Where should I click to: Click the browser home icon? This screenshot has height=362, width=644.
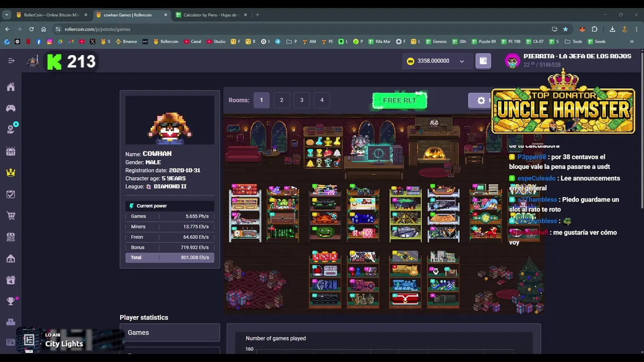click(44, 29)
